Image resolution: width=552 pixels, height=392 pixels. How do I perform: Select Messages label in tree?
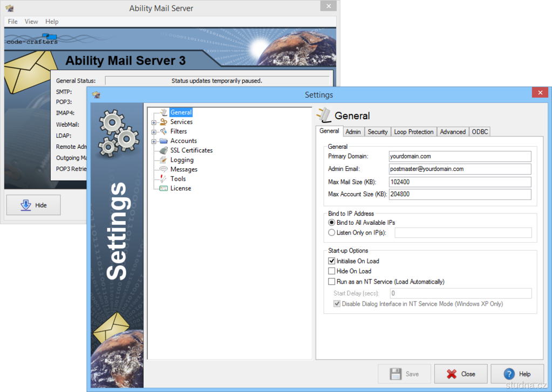[x=184, y=169]
